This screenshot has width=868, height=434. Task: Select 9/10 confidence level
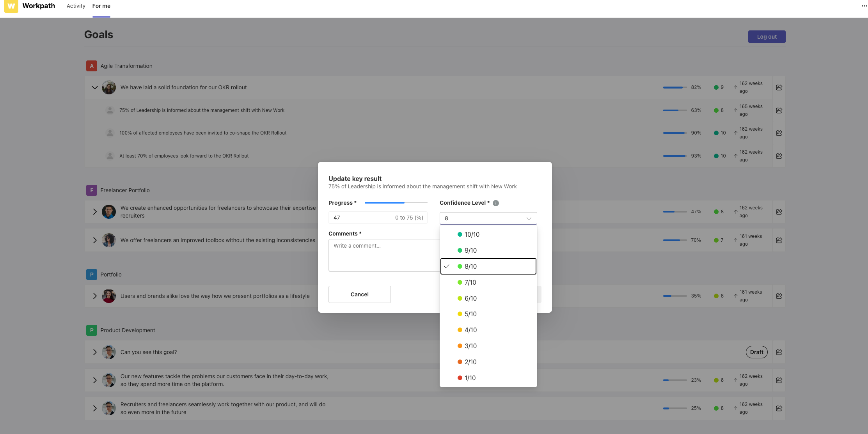[x=488, y=250]
